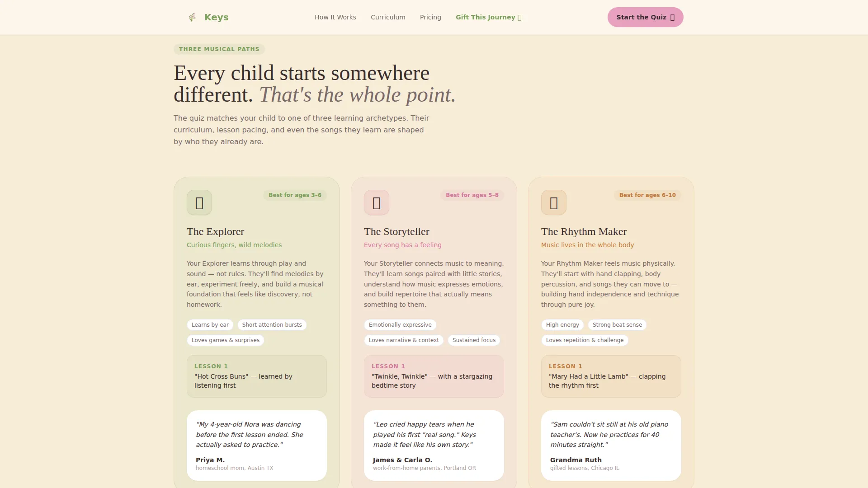Click the 'Emotionally expressive' tag
This screenshot has height=488, width=868.
[400, 325]
